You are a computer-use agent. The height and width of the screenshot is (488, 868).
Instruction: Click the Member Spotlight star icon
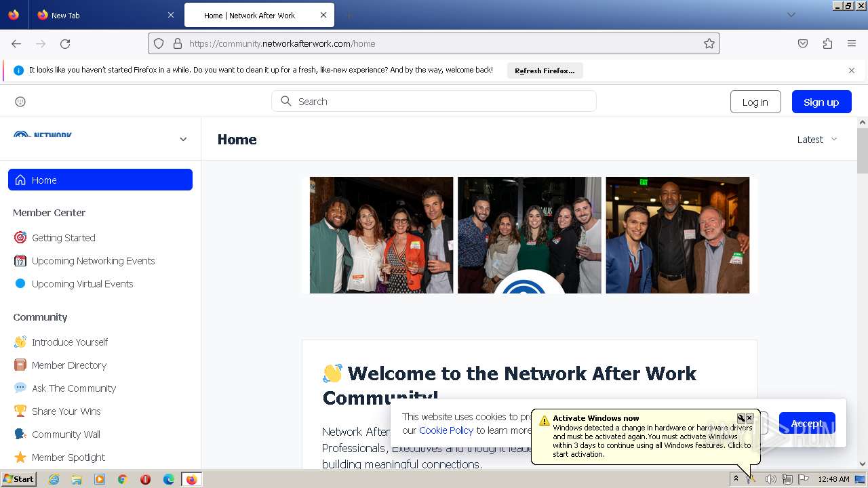(x=20, y=457)
